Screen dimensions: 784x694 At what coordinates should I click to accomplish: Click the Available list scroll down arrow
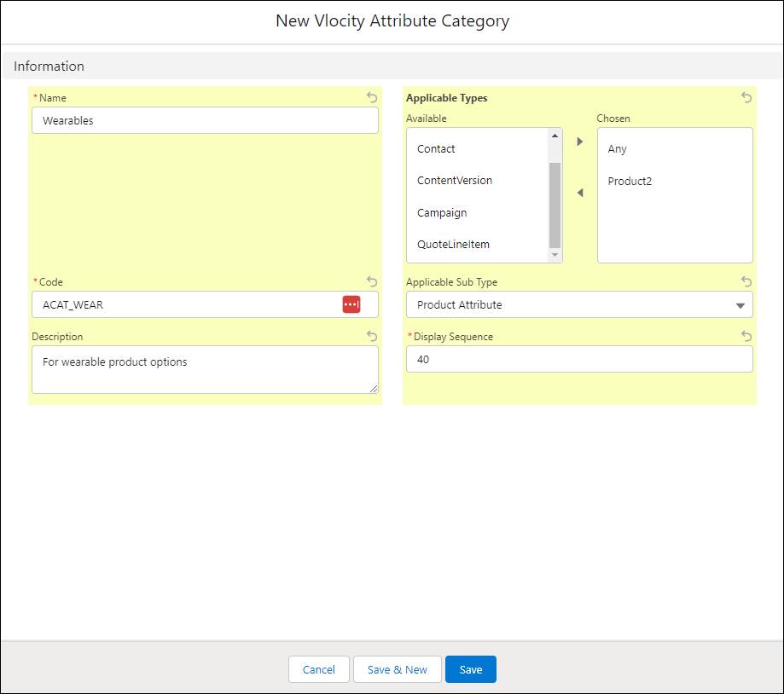tap(555, 255)
